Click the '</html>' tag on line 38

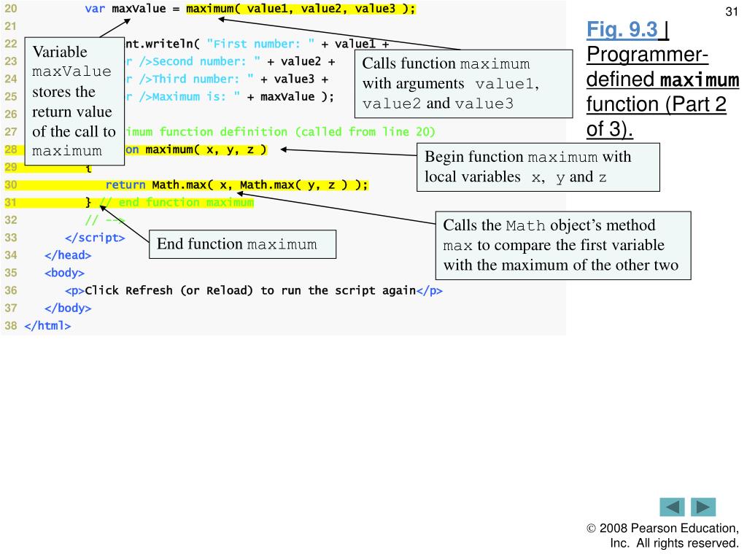click(x=47, y=326)
